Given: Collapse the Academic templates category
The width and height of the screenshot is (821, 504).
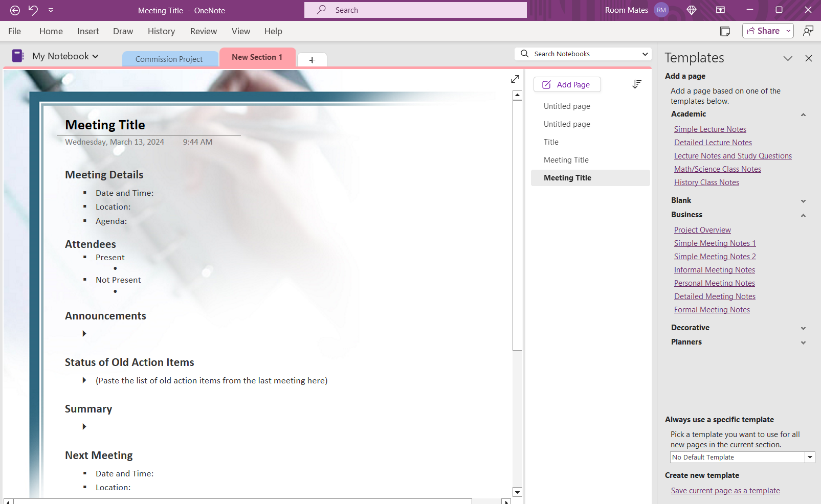Looking at the screenshot, I should pos(803,114).
